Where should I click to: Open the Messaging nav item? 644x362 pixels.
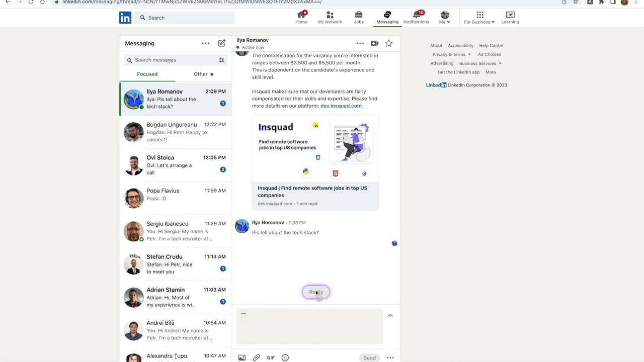[387, 17]
